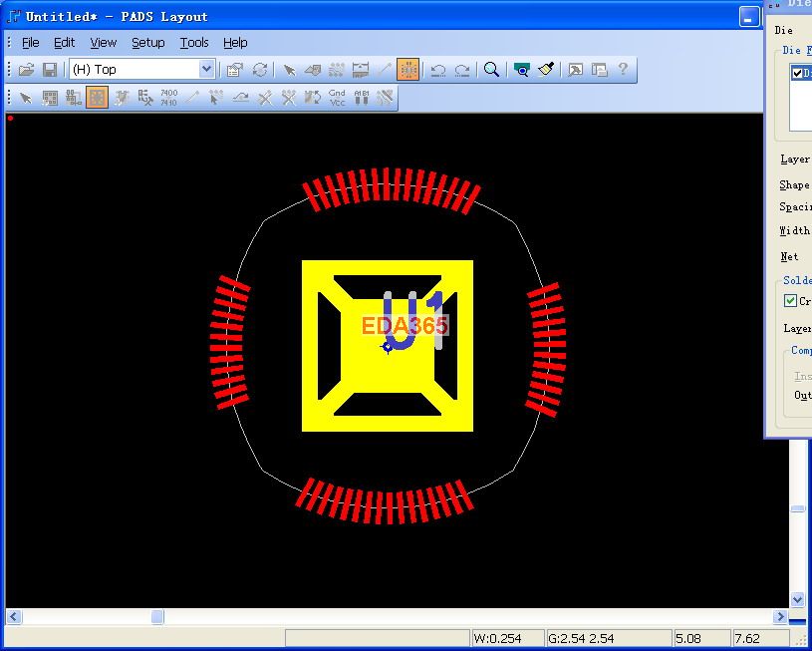Viewport: 812px width, 651px height.
Task: Click the A1B1 rename component icon
Action: [x=362, y=98]
